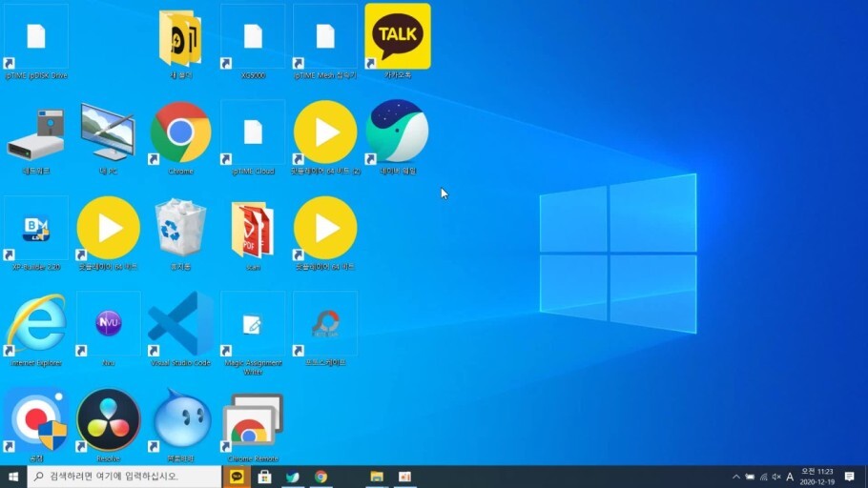Show hidden system tray icons
Screen dimensions: 868x488
(735, 477)
